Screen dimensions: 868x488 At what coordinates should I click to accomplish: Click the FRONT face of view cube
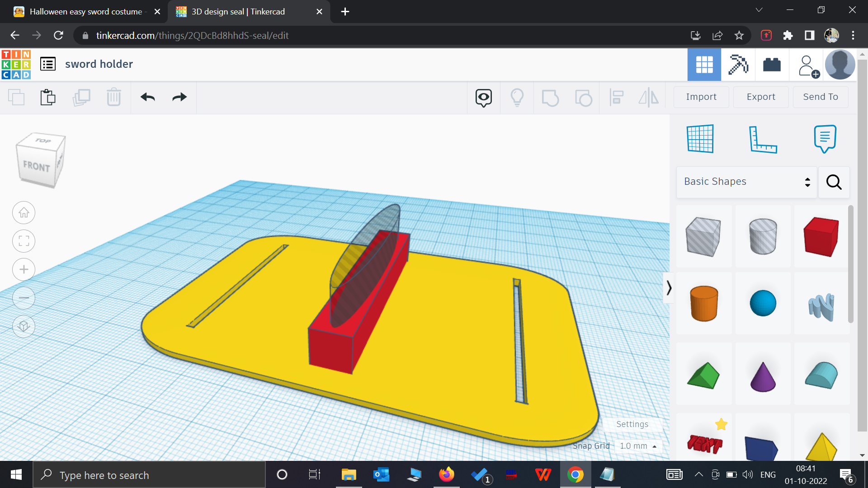[36, 167]
